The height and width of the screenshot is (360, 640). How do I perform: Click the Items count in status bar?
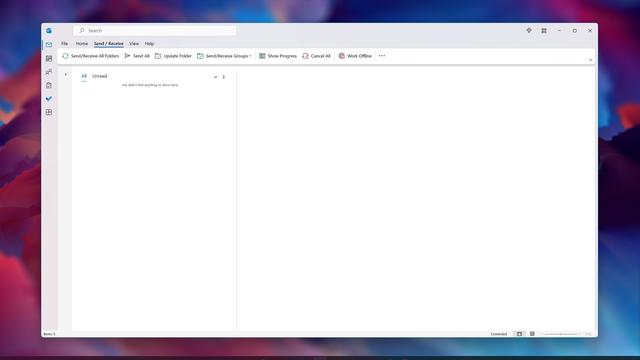click(49, 334)
